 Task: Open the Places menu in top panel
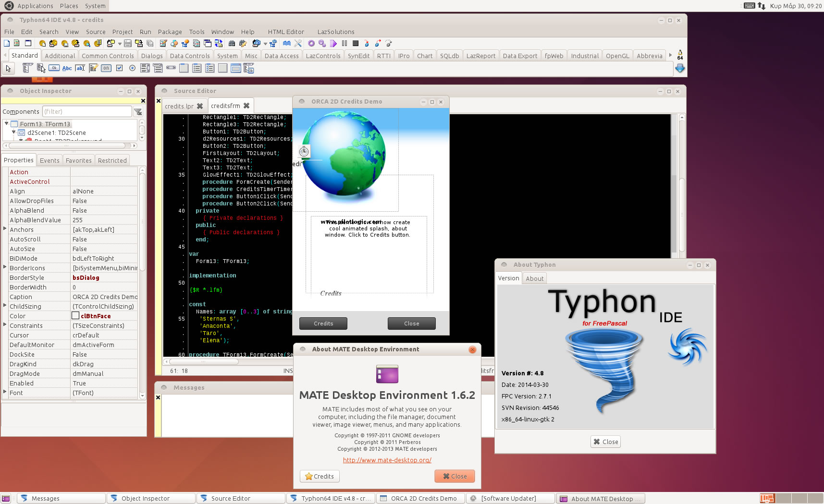[69, 6]
